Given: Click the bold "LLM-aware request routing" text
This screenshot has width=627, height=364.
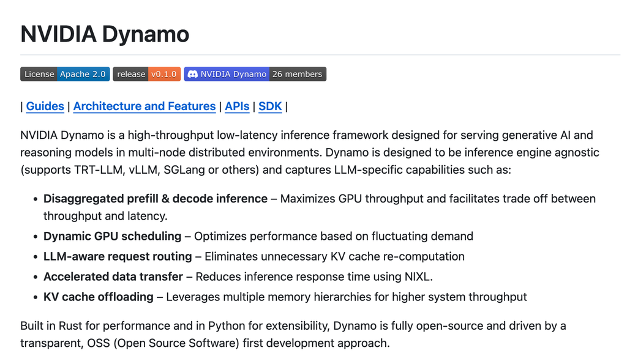Looking at the screenshot, I should (118, 256).
